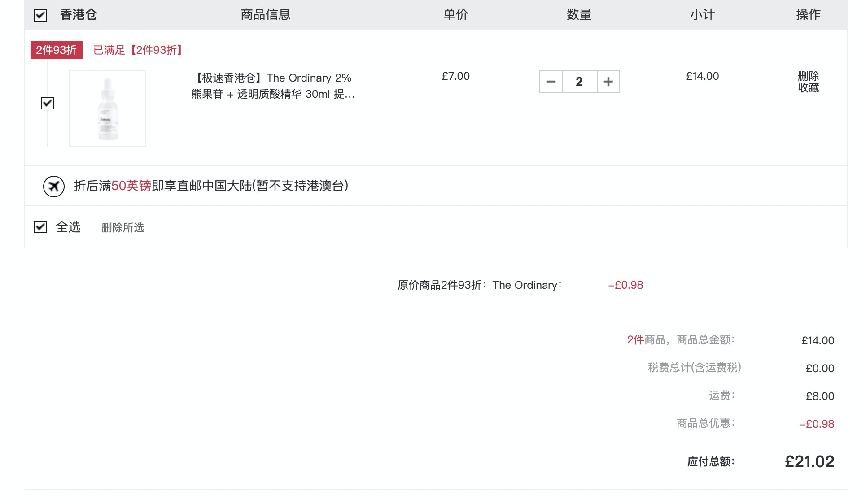Image resolution: width=857 pixels, height=504 pixels.
Task: Toggle the 全选 select-all checkbox
Action: click(x=40, y=227)
